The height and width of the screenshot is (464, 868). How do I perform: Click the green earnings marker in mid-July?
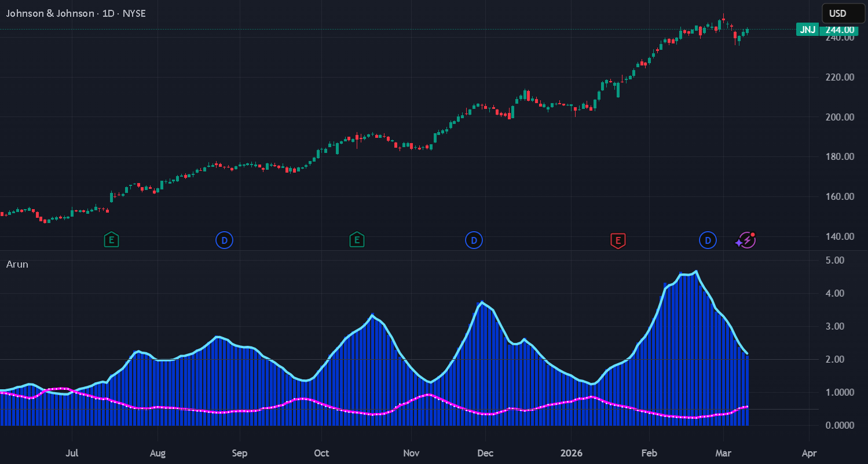(111, 239)
